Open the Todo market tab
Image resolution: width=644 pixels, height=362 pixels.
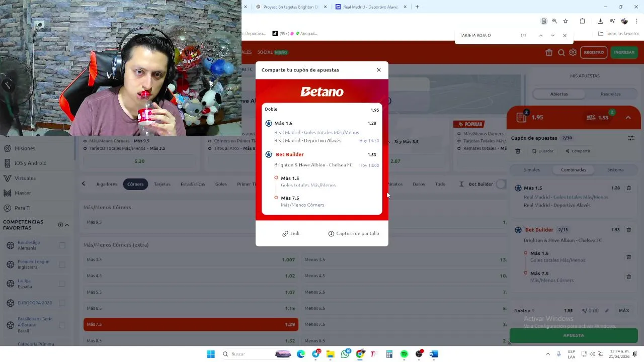point(440,184)
